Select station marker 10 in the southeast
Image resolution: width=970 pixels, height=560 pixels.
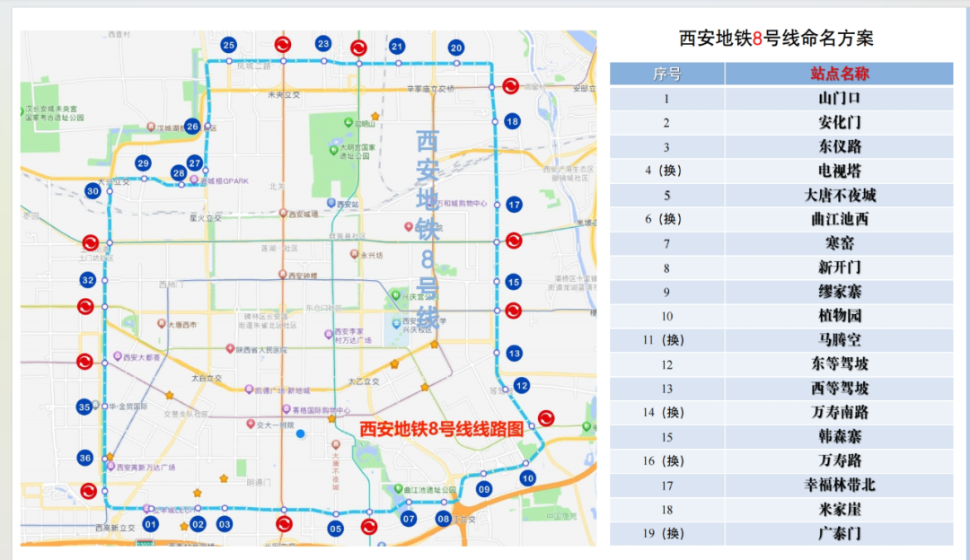tap(528, 478)
